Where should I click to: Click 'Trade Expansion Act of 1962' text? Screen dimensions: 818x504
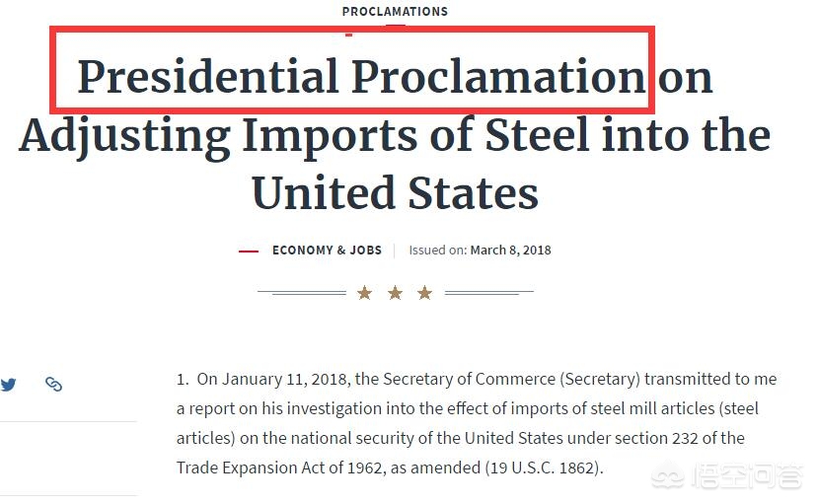[279, 468]
